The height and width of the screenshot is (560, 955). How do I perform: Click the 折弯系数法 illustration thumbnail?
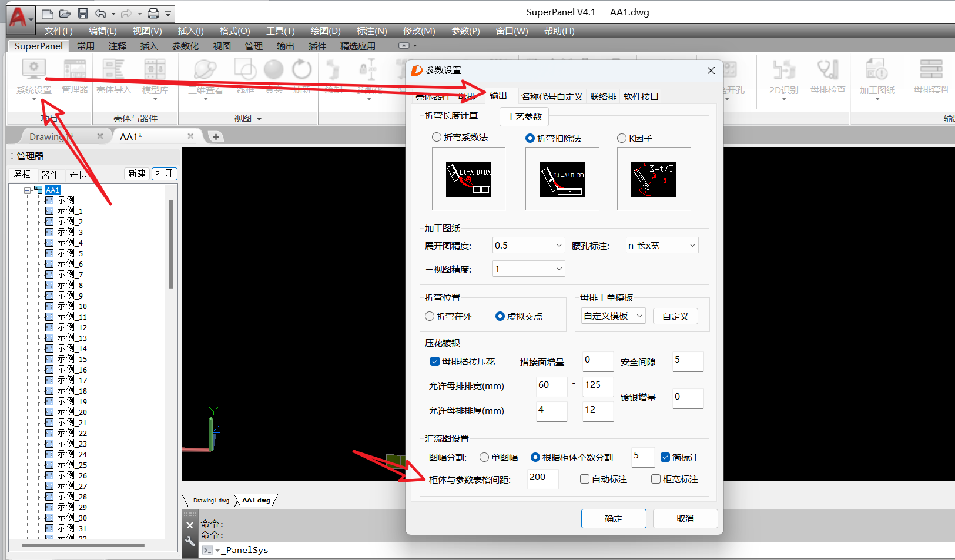click(468, 179)
